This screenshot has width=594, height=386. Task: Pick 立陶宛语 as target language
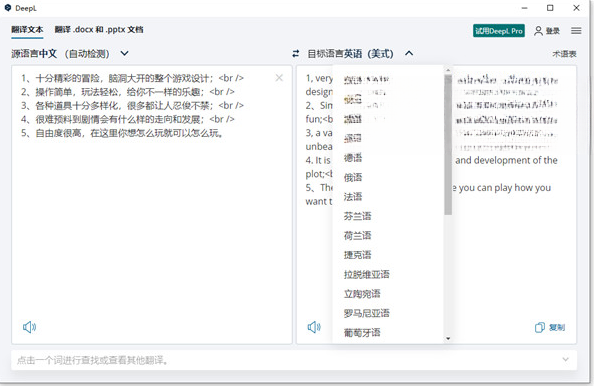click(x=362, y=294)
